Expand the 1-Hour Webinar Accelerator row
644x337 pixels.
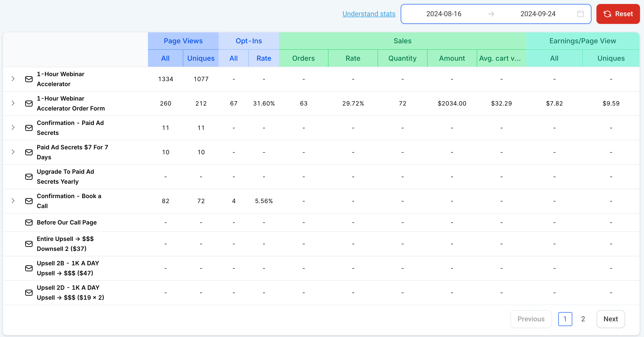tap(13, 79)
